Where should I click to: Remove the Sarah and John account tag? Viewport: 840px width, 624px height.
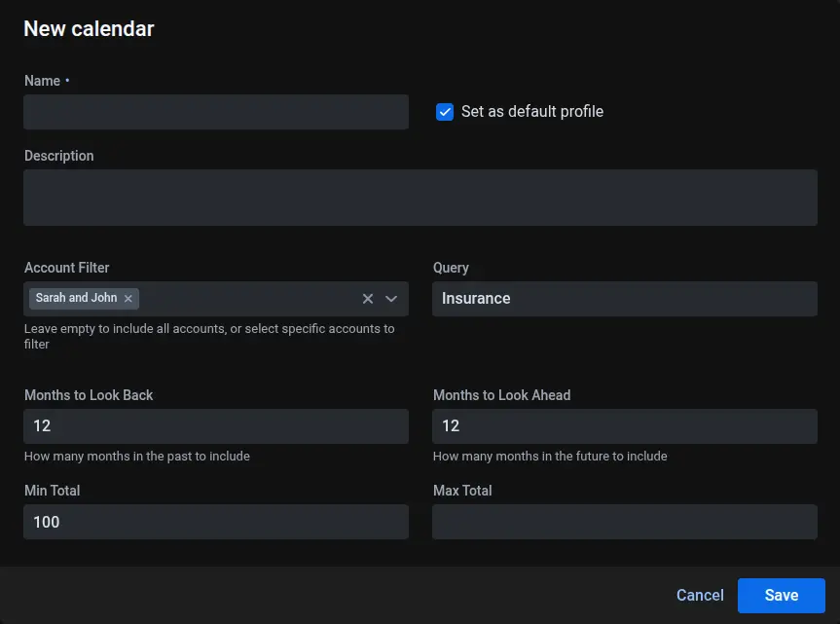click(128, 299)
